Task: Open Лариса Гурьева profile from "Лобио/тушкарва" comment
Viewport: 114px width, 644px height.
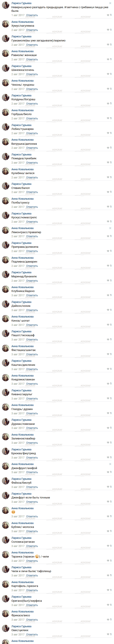Action: click(21, 125)
